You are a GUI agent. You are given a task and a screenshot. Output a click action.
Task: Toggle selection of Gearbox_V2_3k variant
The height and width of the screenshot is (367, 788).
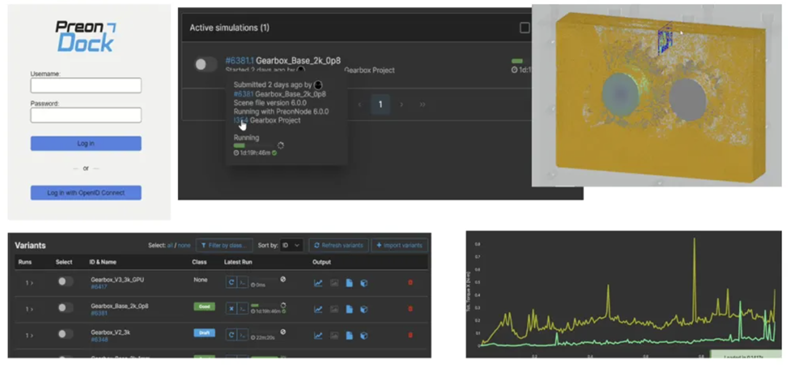point(65,334)
